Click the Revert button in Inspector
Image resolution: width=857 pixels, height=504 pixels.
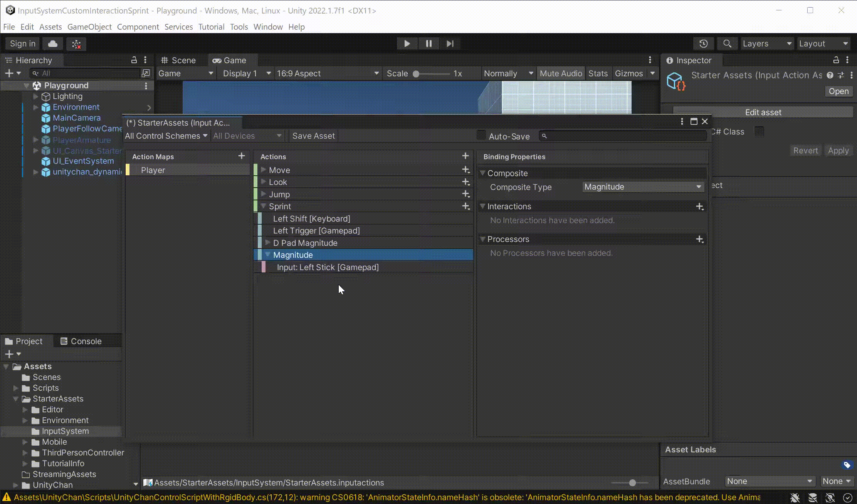point(805,151)
